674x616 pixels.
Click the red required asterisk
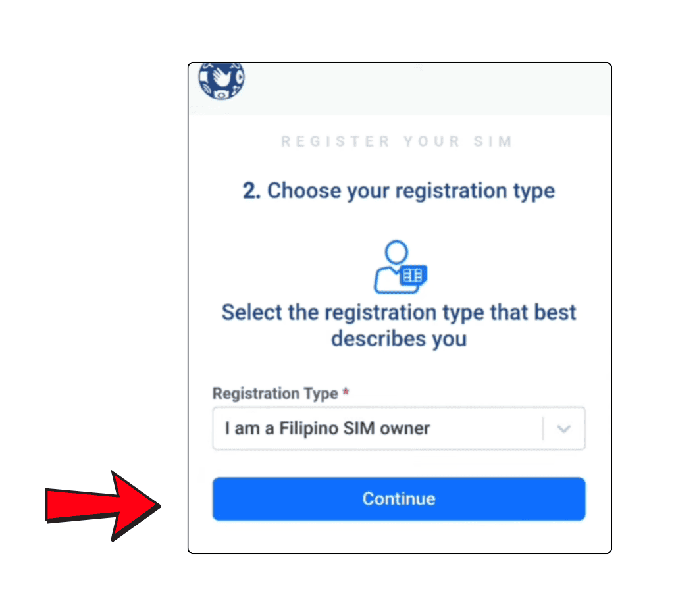[346, 394]
